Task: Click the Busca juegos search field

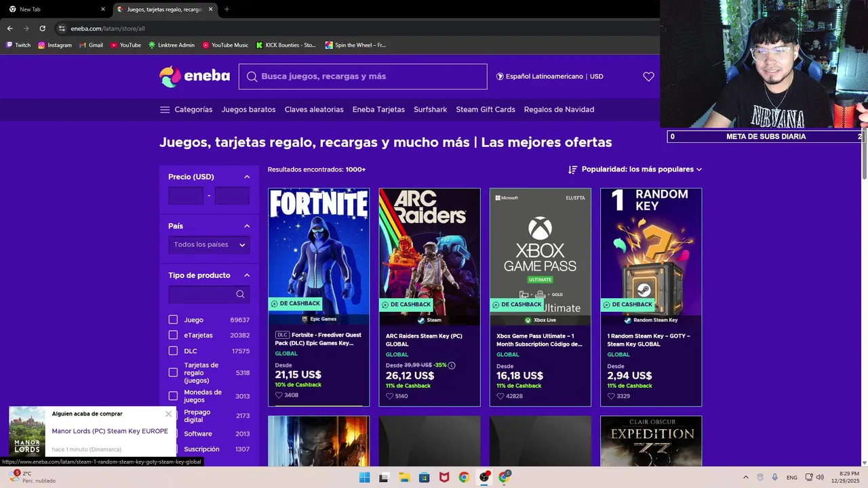Action: (x=363, y=77)
